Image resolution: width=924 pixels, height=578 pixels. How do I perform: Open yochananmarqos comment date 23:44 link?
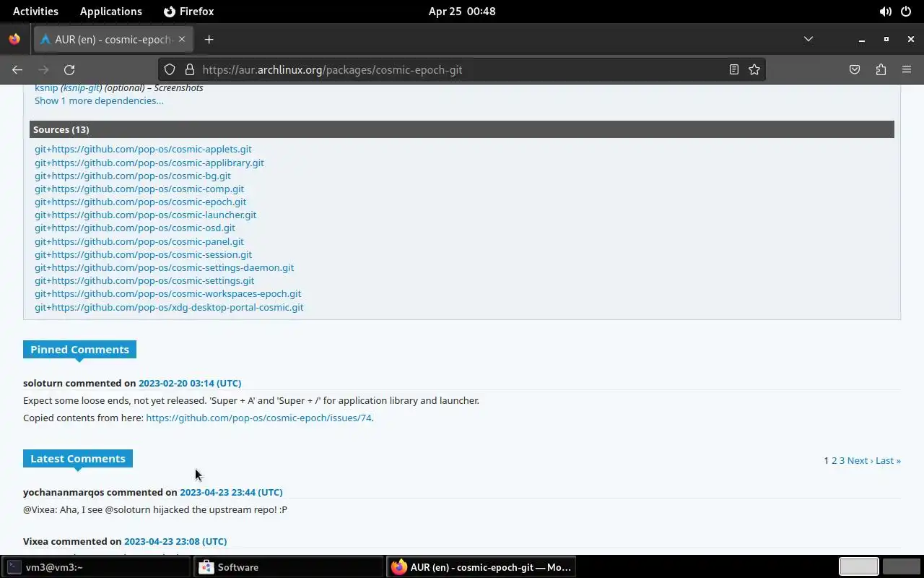click(x=231, y=492)
